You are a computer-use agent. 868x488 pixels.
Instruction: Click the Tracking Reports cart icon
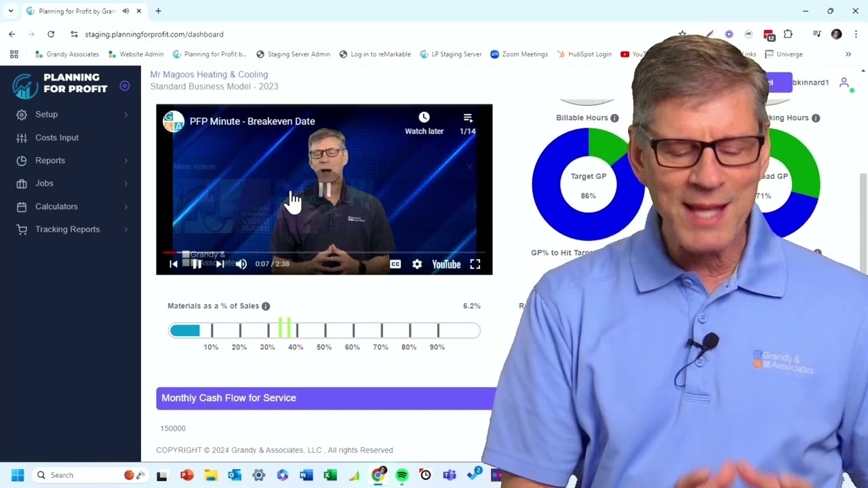[x=22, y=230]
